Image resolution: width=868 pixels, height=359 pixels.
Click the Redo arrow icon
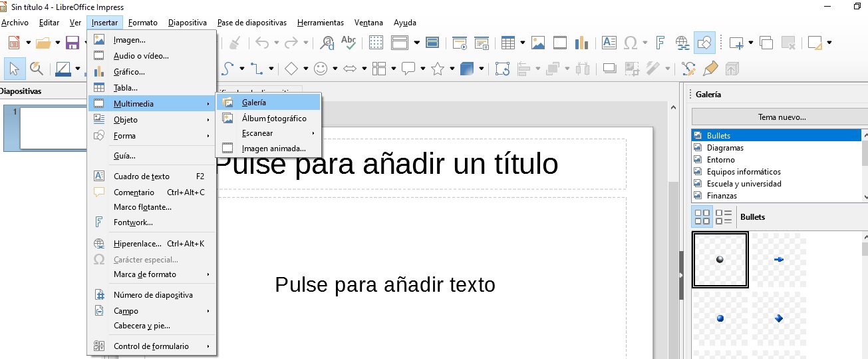(x=291, y=43)
